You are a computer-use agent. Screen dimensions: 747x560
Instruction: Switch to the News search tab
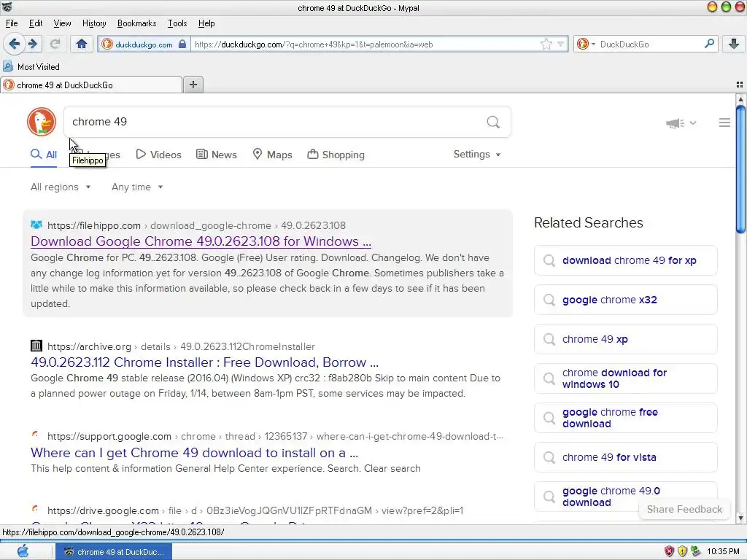pos(217,155)
